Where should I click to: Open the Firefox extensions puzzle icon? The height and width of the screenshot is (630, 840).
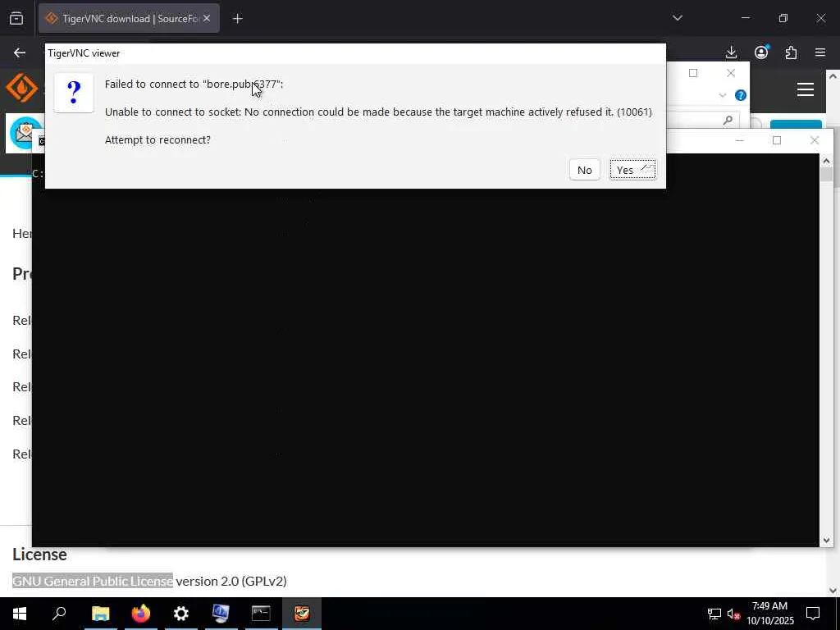coord(791,52)
